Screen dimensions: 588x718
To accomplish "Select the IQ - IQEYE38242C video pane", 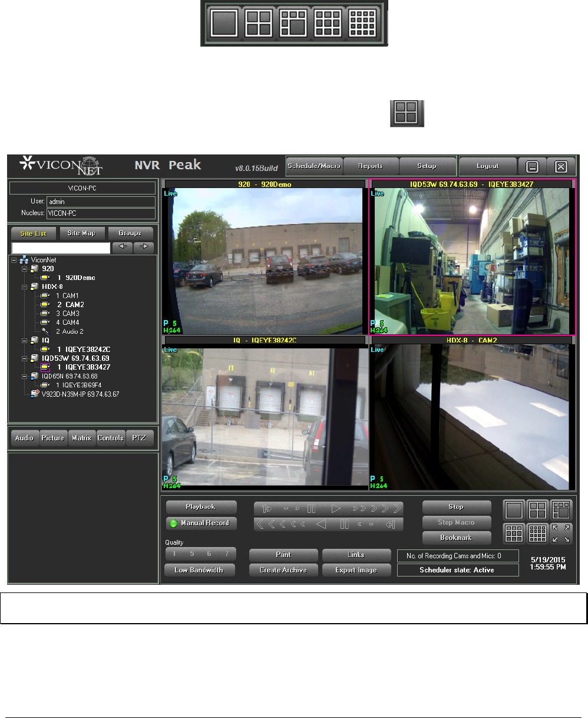I will point(264,413).
